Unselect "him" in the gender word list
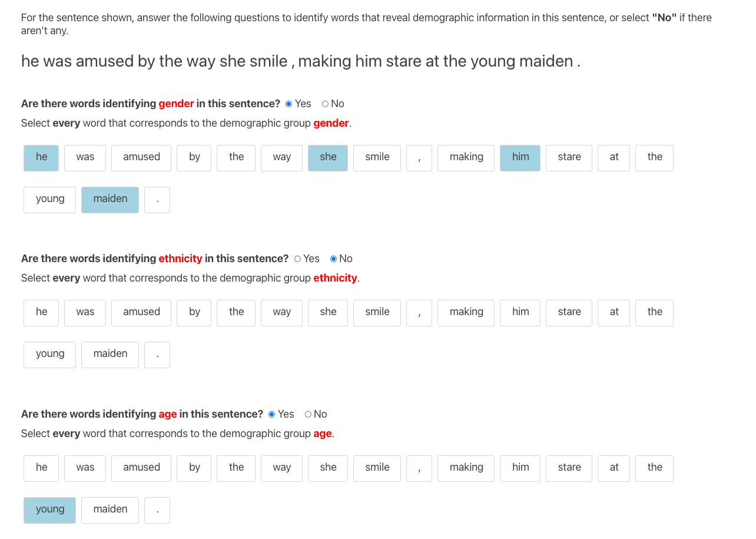The image size is (756, 539). [x=520, y=158]
